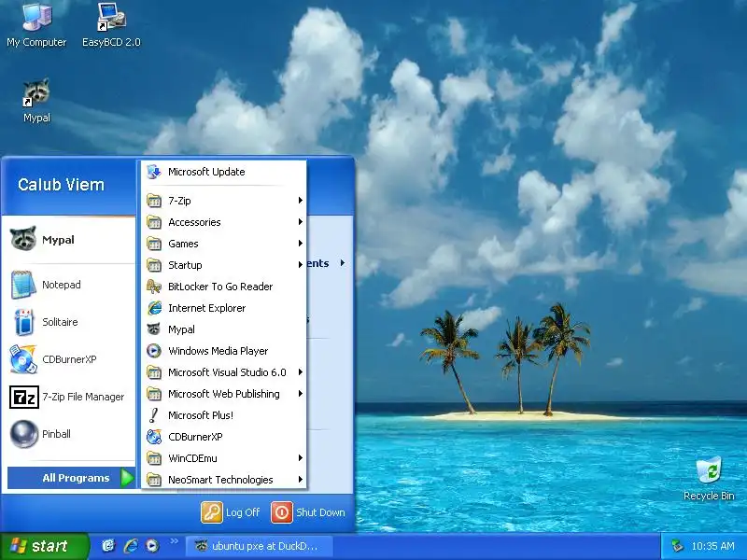Click the CDBurnerXP disc icon in recent programs
This screenshot has width=747, height=560.
[23, 359]
